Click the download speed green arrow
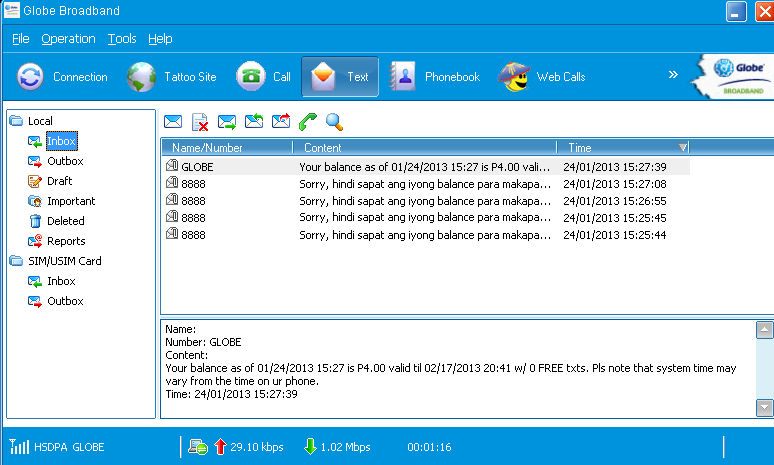The image size is (774, 465). click(x=310, y=447)
